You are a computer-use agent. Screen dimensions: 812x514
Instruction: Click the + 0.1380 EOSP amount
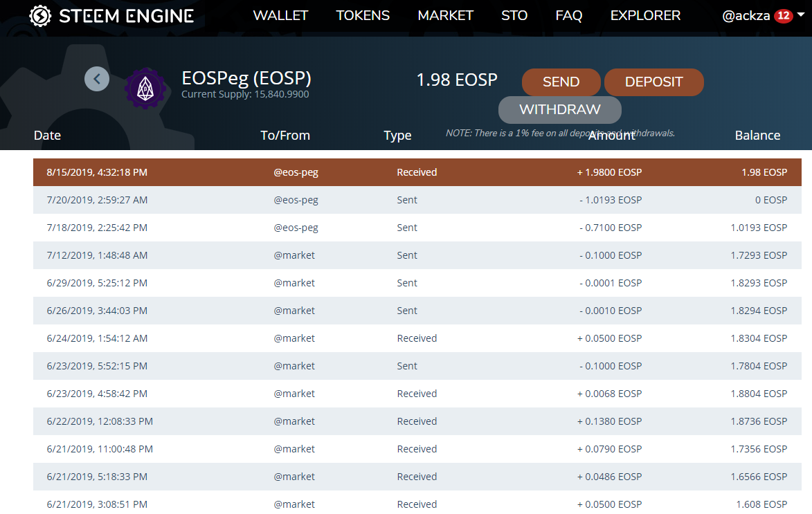click(x=609, y=421)
